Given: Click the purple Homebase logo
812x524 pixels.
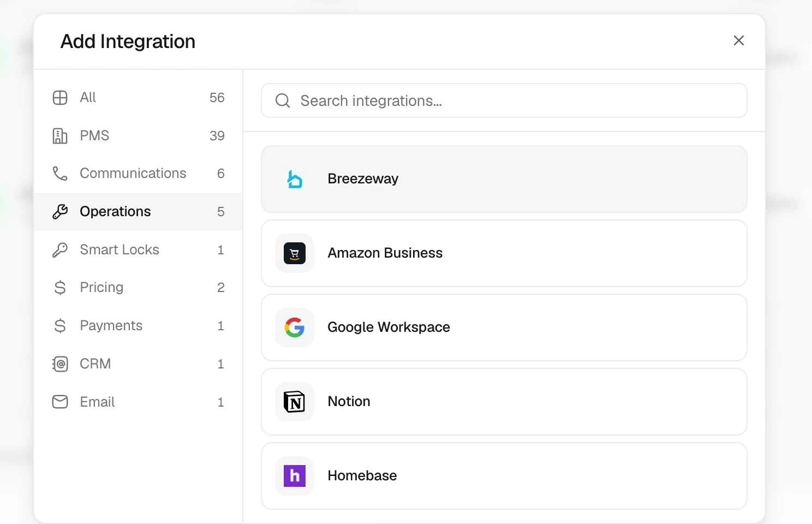Looking at the screenshot, I should point(295,476).
